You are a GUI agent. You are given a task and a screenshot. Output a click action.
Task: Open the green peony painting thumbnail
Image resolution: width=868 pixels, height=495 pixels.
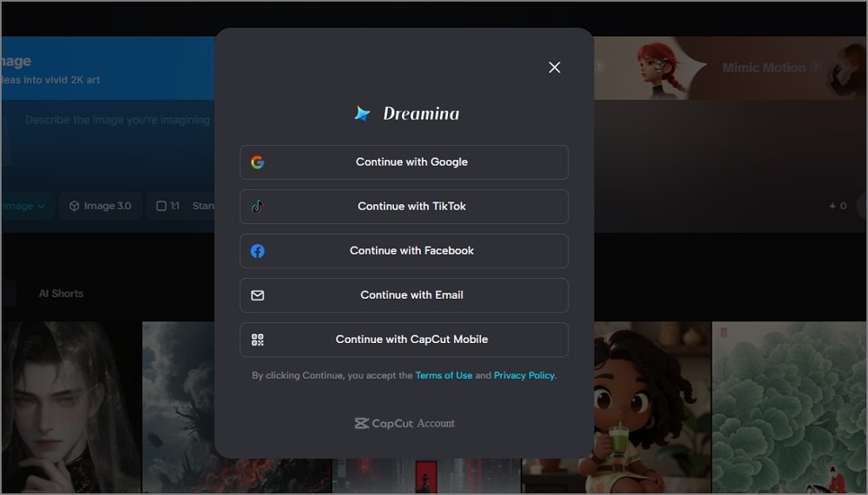coord(789,407)
